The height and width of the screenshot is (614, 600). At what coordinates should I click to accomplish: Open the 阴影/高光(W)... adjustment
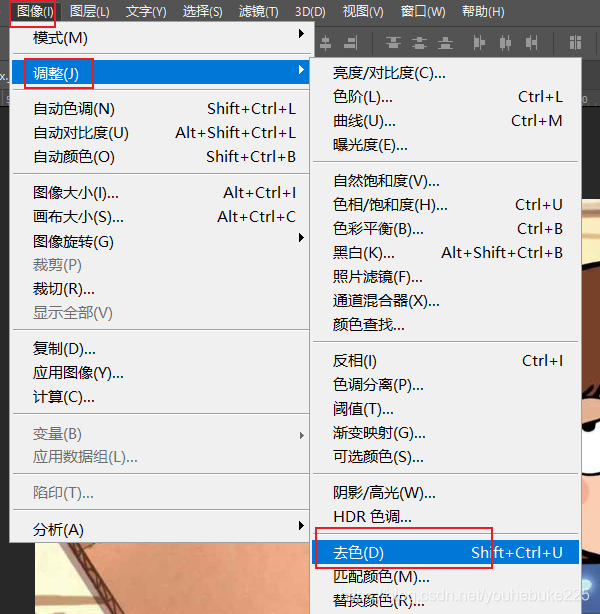pyautogui.click(x=446, y=493)
